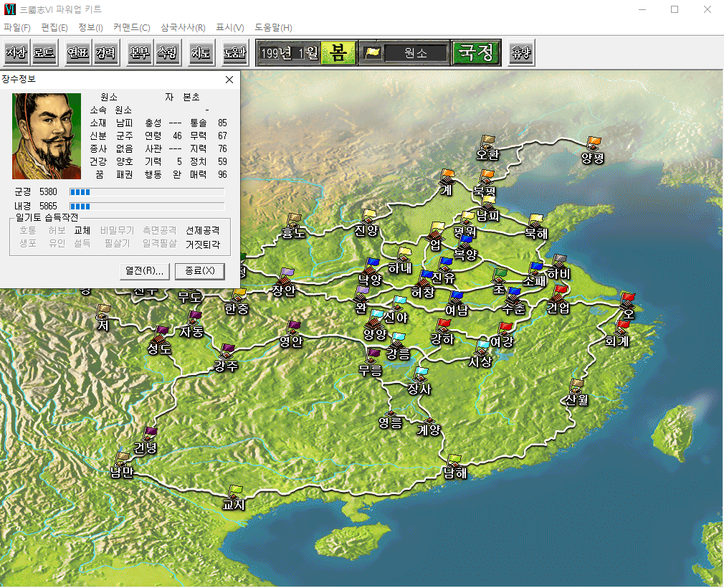Screen dimensions: 724x588
Task: Click the 열전(R)... button
Action: click(145, 271)
